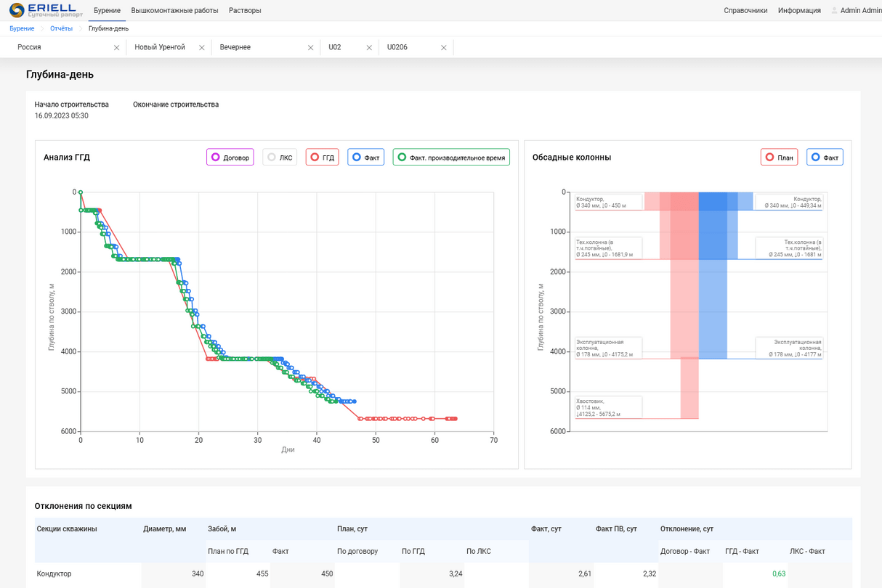Viewport: 882px width, 588px height.
Task: Go to Отчёты breadcrumb link
Action: tap(61, 28)
